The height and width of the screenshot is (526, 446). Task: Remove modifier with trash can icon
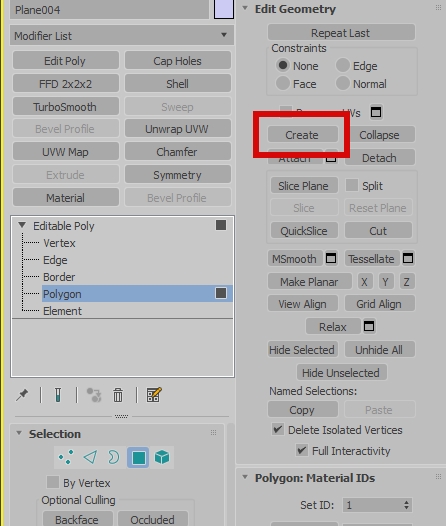(x=118, y=395)
